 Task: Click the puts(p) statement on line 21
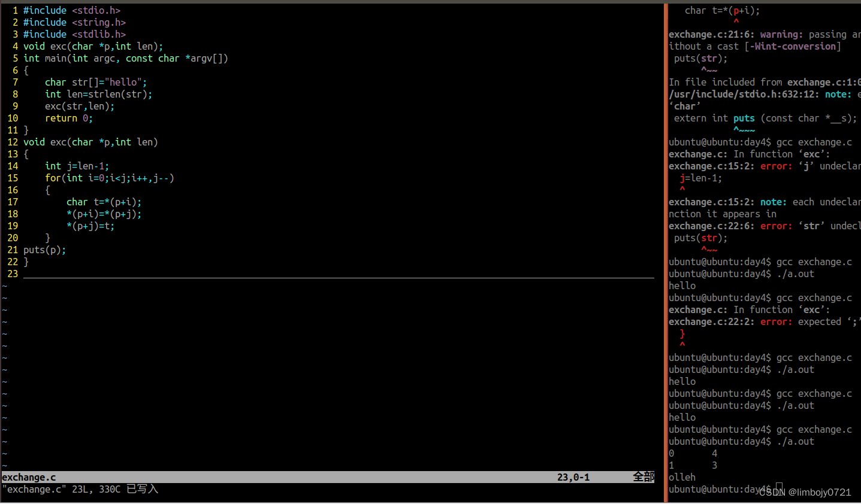[44, 250]
